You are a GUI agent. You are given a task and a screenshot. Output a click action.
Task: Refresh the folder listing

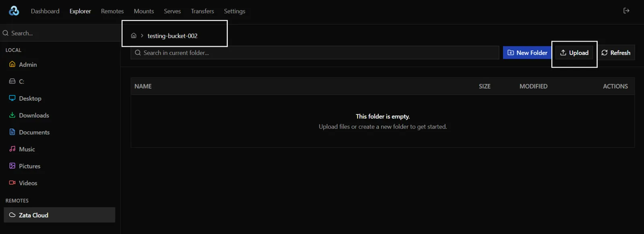click(x=616, y=53)
